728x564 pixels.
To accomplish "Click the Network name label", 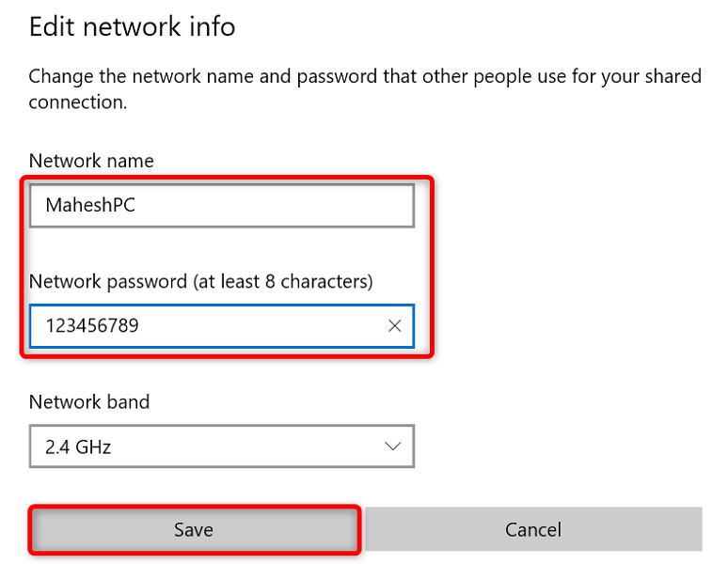I will [91, 161].
